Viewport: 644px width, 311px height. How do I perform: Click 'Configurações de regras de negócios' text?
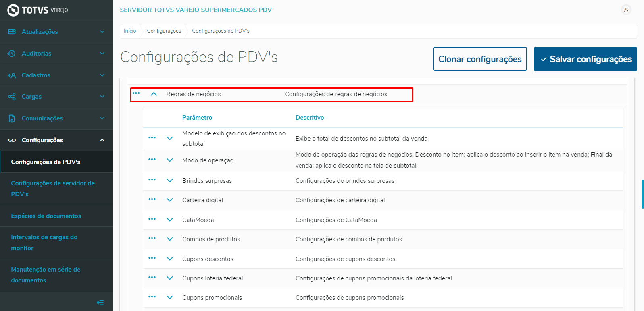[336, 94]
